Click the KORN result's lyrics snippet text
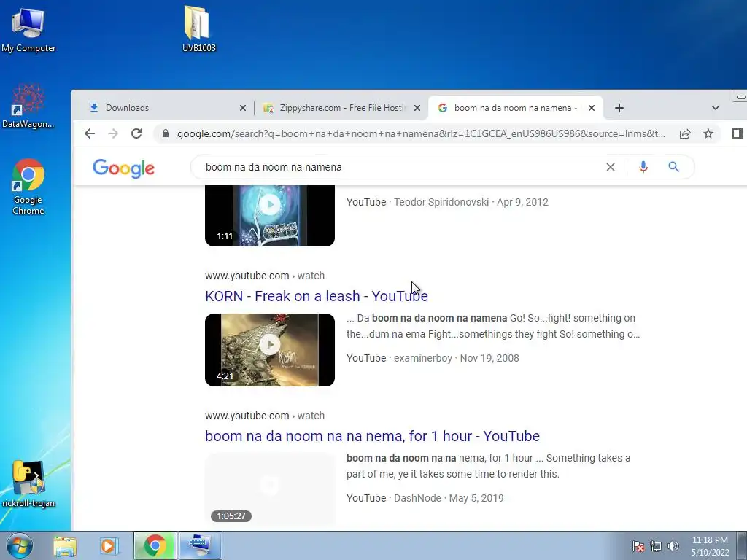The image size is (747, 560). pos(493,326)
